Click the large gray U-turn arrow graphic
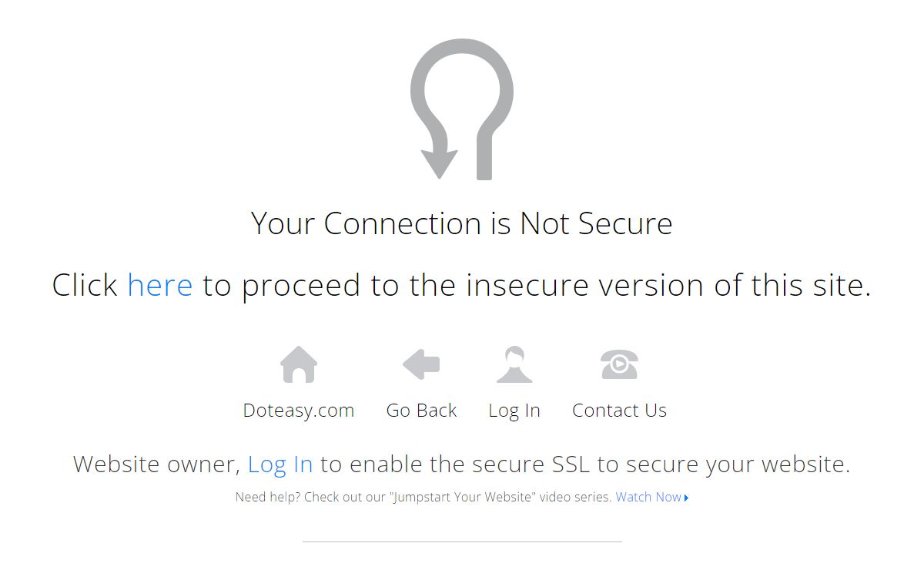The width and height of the screenshot is (924, 570). (x=462, y=109)
